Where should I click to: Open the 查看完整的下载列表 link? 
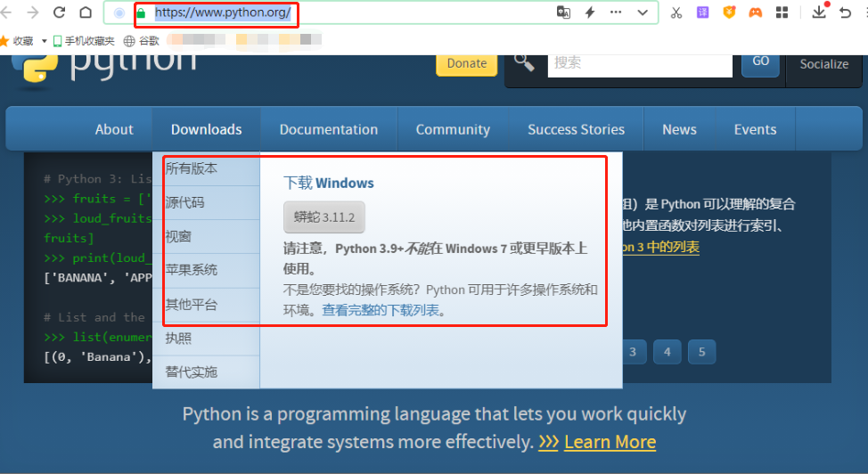point(381,310)
